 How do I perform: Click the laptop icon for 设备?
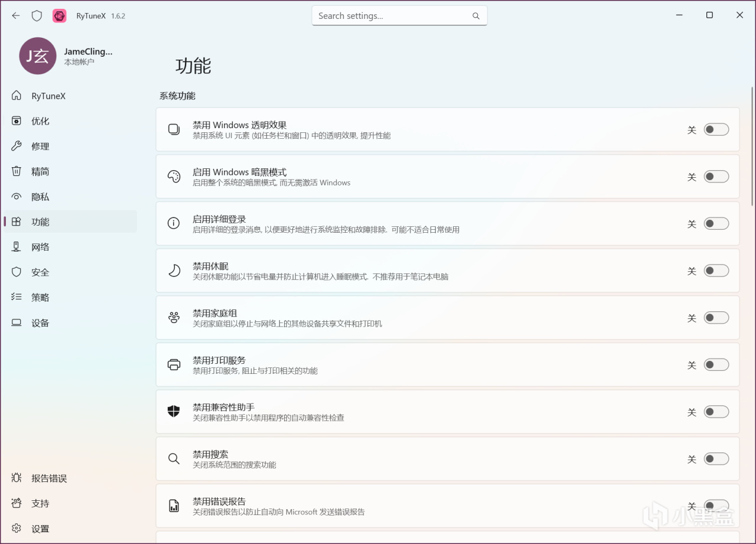coord(17,323)
